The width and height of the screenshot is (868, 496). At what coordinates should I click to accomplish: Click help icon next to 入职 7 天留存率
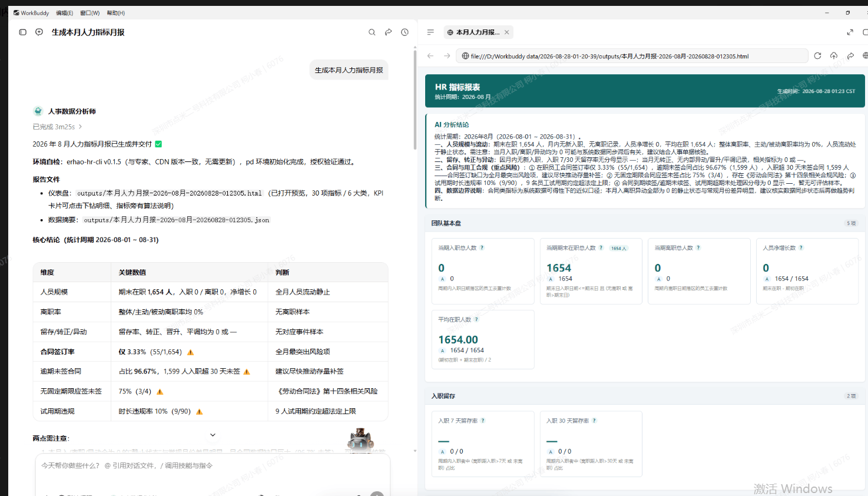tap(483, 421)
